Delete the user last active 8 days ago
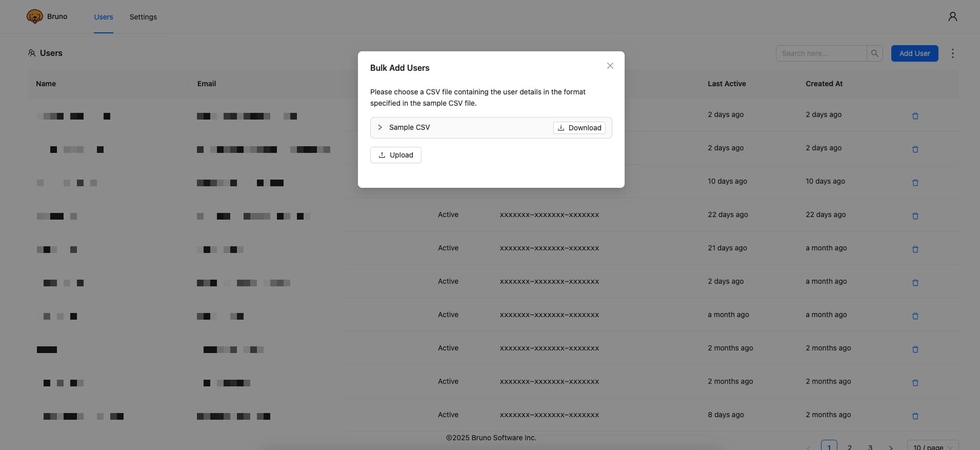This screenshot has height=450, width=980. pos(915,416)
